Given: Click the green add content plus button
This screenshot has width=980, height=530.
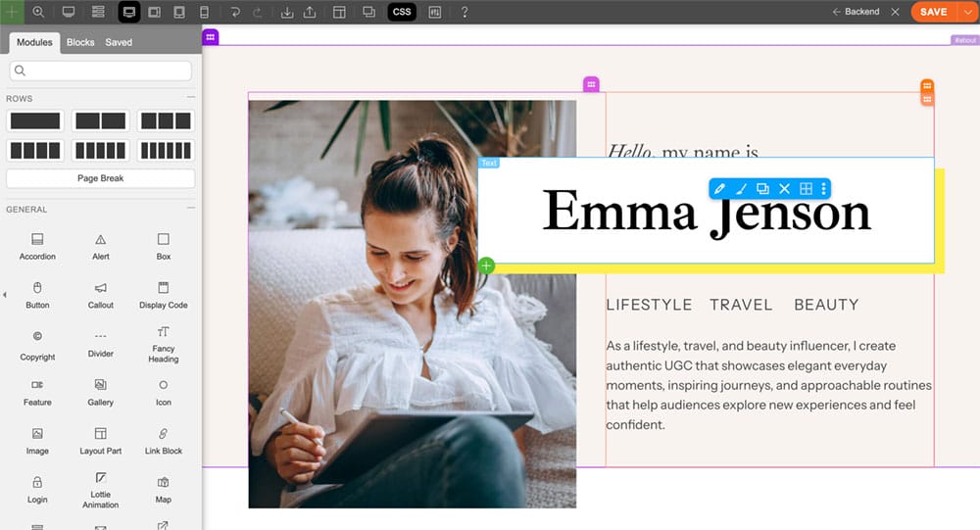Looking at the screenshot, I should [x=487, y=265].
